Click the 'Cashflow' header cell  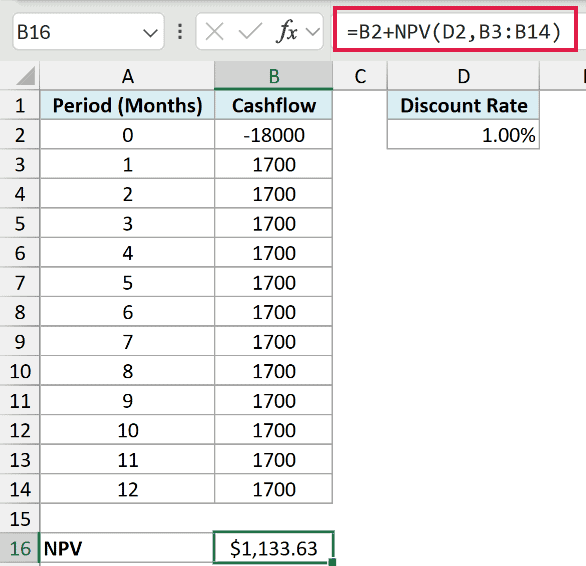pyautogui.click(x=274, y=105)
